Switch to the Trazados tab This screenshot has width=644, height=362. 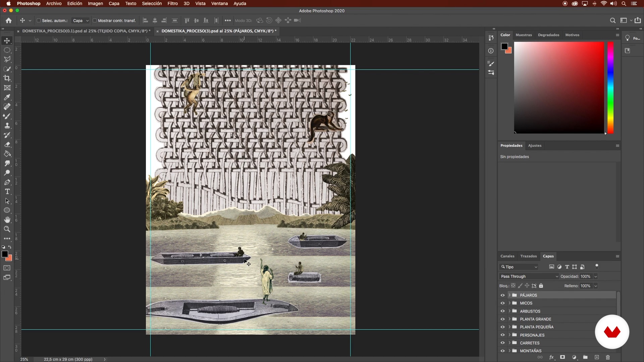(528, 256)
